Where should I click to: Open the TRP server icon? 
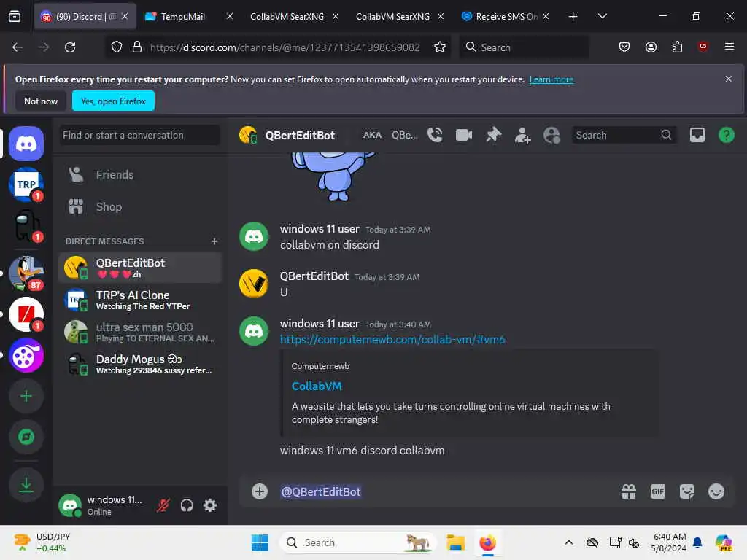click(26, 184)
